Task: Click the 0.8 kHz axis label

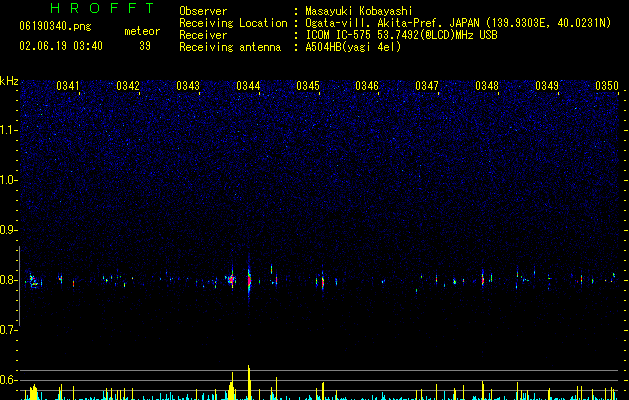Action: click(9, 280)
